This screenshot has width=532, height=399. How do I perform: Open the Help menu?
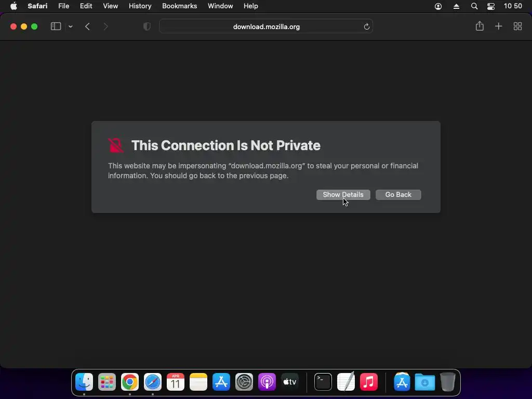(x=251, y=6)
